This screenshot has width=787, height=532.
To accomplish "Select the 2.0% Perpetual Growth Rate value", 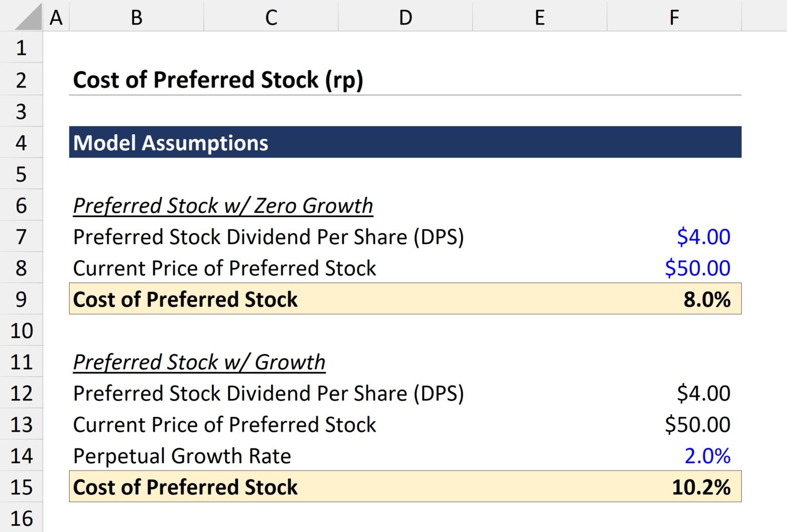I will (x=708, y=456).
